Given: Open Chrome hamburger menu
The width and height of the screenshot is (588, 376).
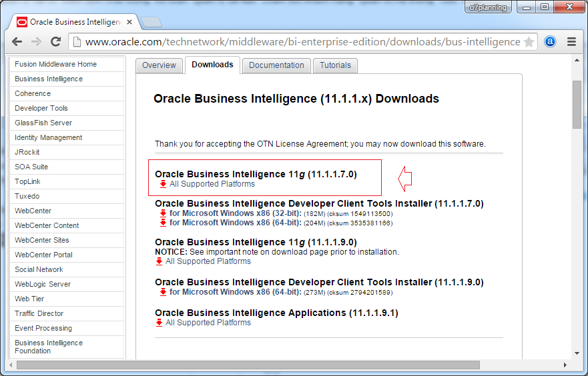Looking at the screenshot, I should 571,41.
